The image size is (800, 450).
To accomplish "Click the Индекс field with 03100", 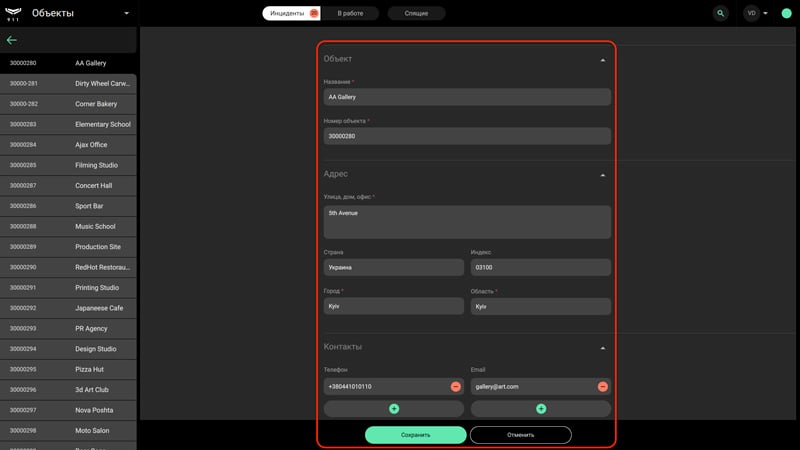I will pos(540,267).
